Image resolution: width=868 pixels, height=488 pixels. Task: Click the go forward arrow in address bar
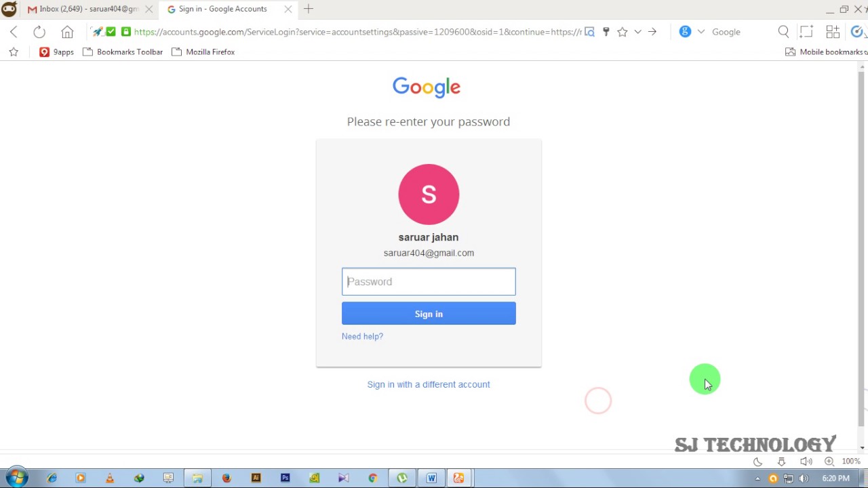652,32
